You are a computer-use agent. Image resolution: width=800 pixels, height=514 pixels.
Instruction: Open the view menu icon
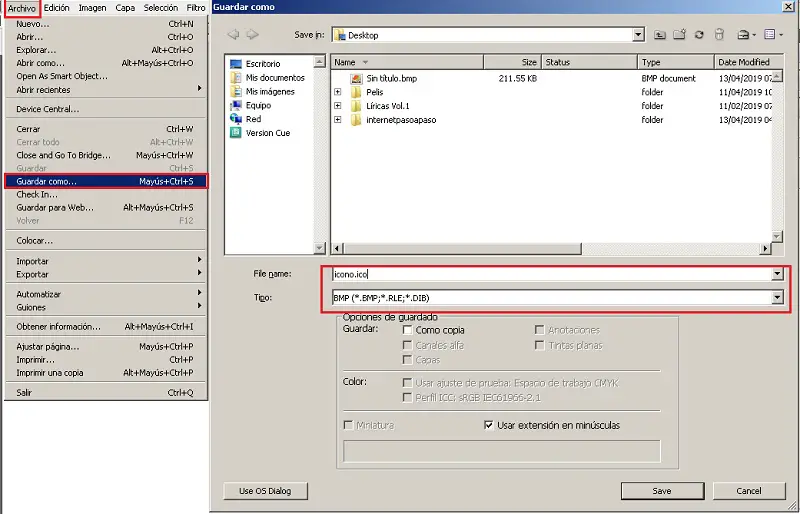pos(773,35)
